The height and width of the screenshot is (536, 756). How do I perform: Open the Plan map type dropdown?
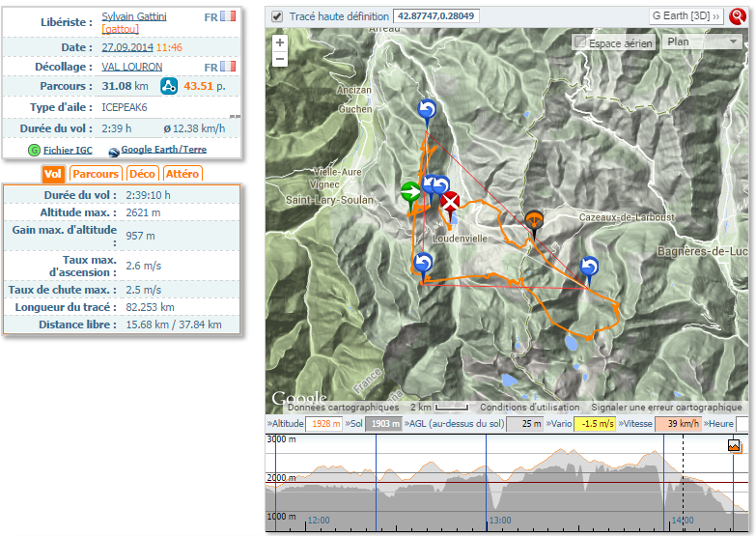pyautogui.click(x=702, y=42)
